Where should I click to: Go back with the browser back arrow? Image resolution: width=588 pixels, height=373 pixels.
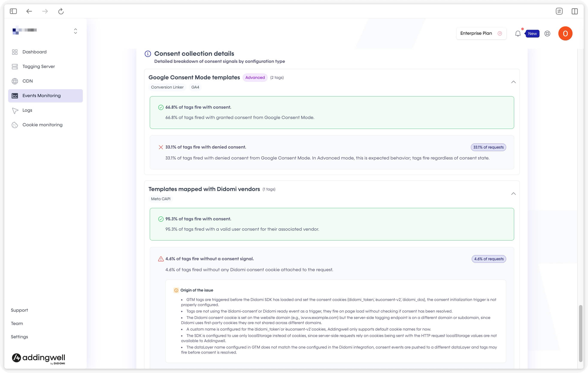point(29,11)
